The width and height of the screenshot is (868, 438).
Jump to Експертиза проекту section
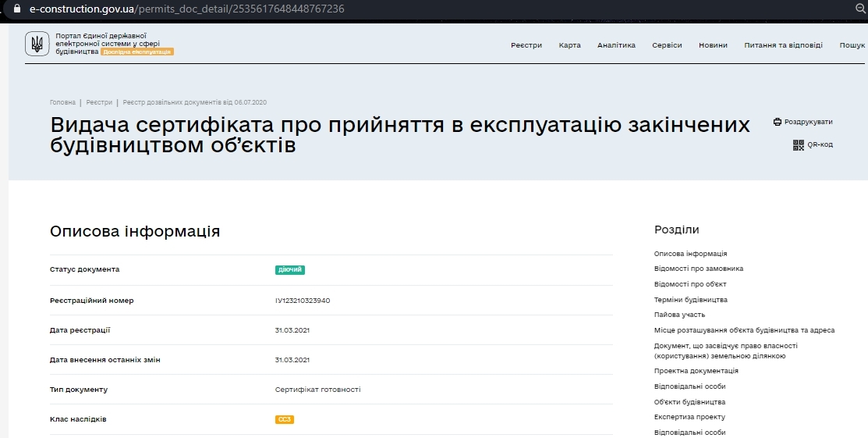pyautogui.click(x=689, y=417)
